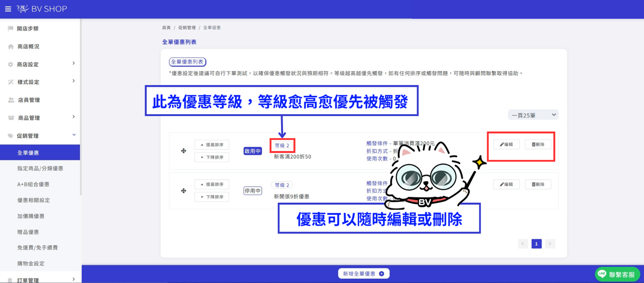Click the home icon beside 商店概況
This screenshot has width=644, height=283.
(10, 47)
